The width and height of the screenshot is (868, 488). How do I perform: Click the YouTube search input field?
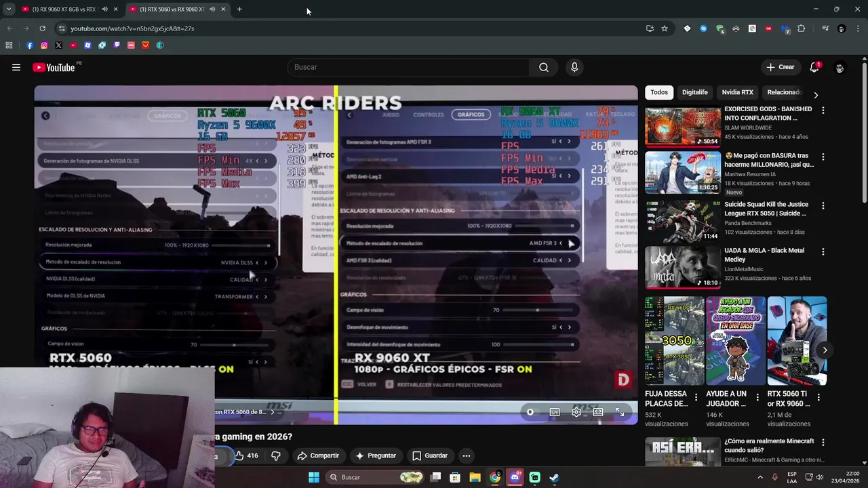click(409, 67)
